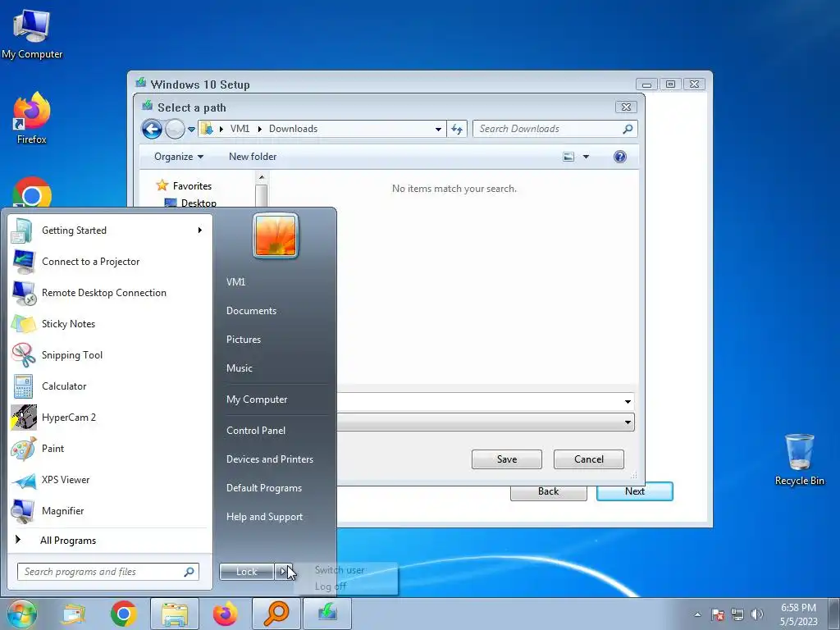Image resolution: width=840 pixels, height=630 pixels.
Task: Open Chrome desktop shortcut icon
Action: 32,193
